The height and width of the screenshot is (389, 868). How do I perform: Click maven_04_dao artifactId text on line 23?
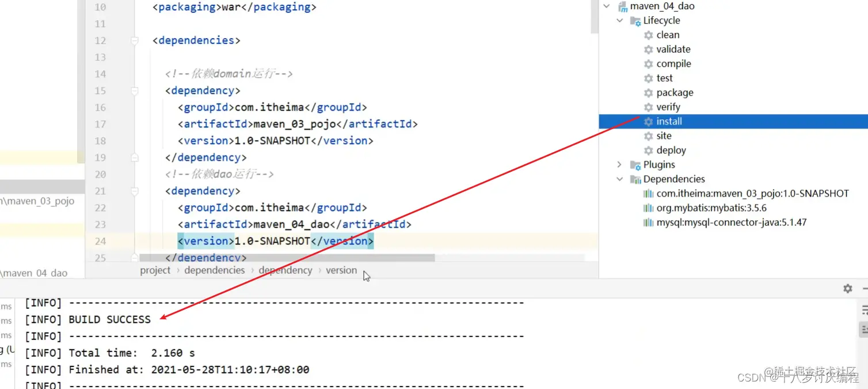(x=291, y=224)
